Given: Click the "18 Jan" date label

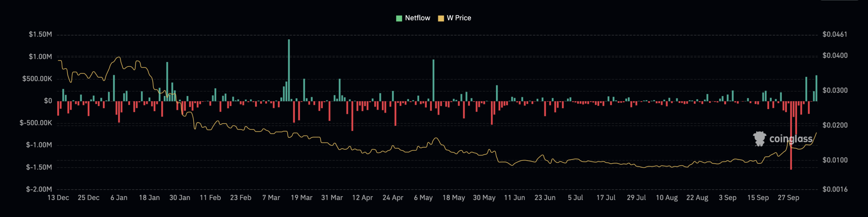Looking at the screenshot, I should click(150, 198).
